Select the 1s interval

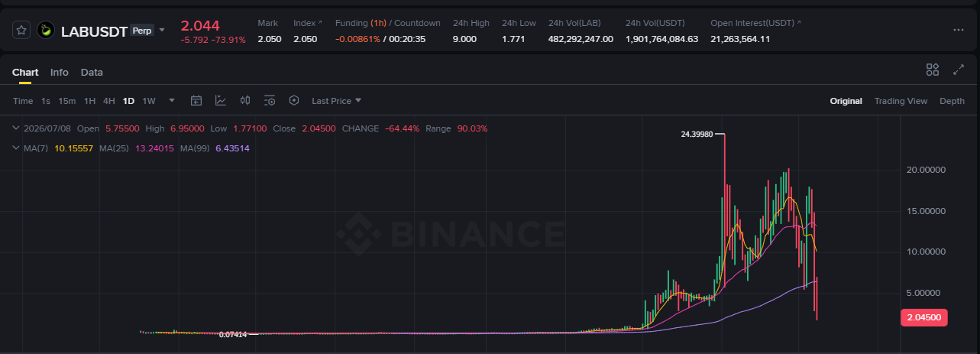click(x=46, y=101)
